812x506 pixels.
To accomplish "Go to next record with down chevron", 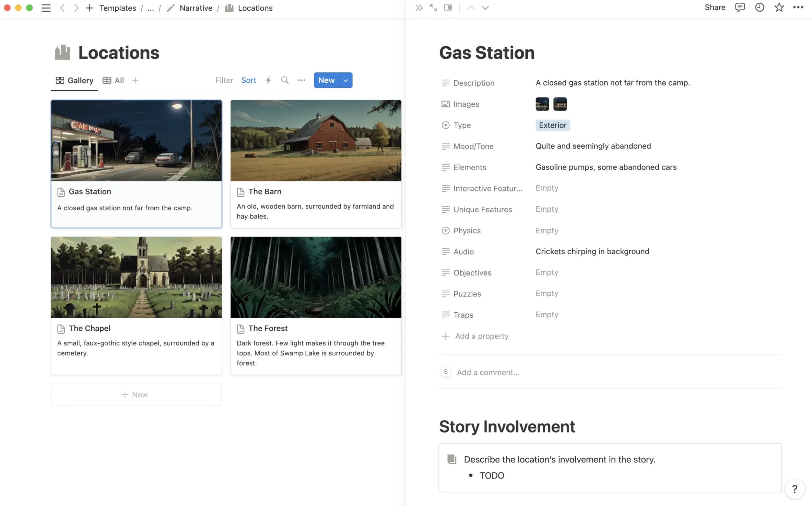I will click(485, 8).
